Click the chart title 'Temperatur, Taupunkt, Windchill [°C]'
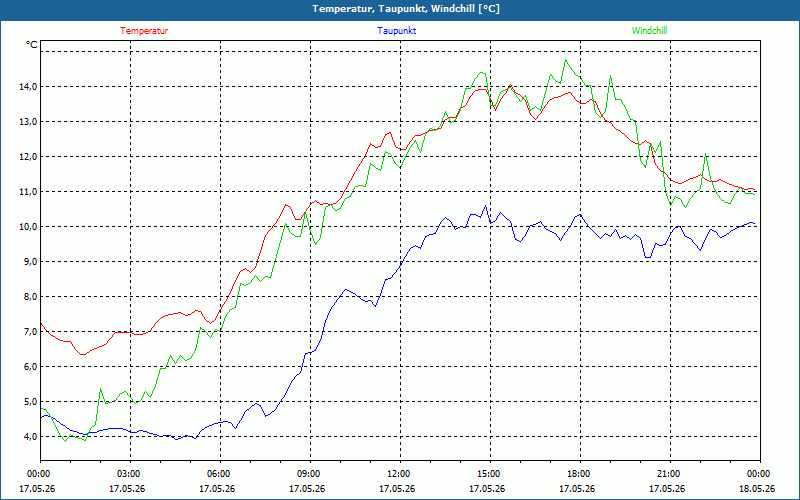Image resolution: width=800 pixels, height=500 pixels. coord(406,9)
